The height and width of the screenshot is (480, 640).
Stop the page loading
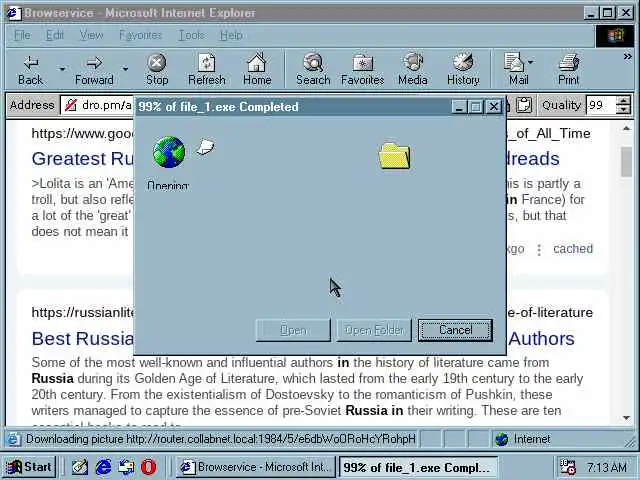click(157, 69)
